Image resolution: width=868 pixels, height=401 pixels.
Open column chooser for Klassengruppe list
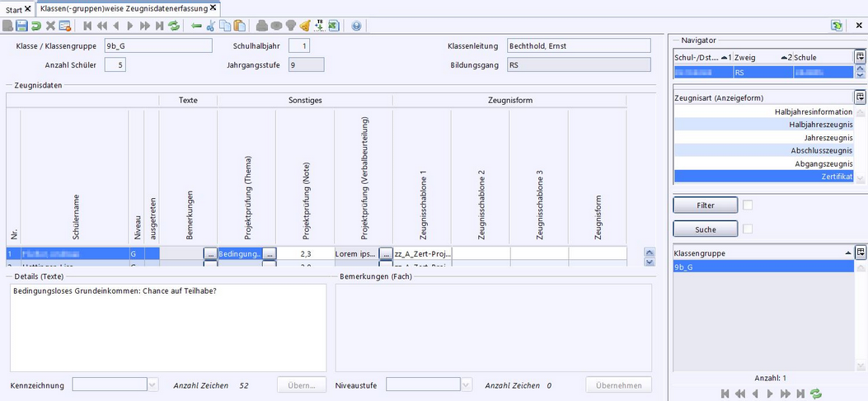tap(859, 252)
